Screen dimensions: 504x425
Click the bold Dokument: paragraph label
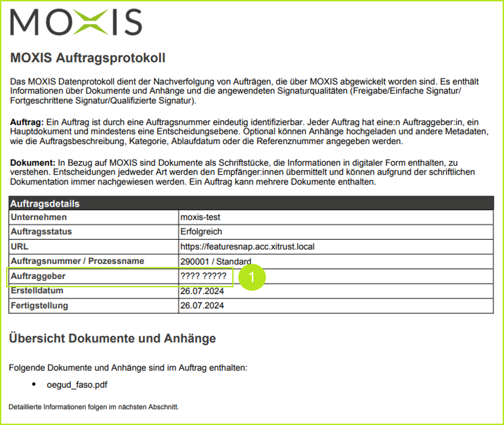(x=33, y=163)
